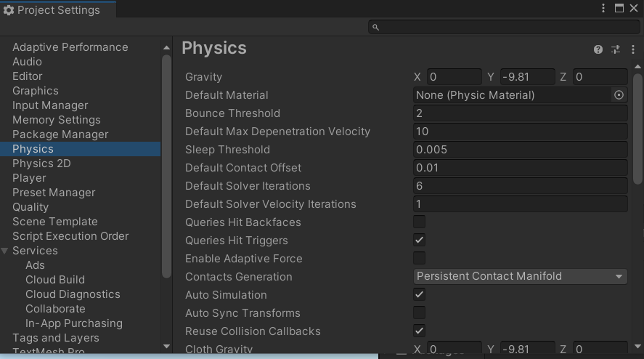
Task: Open Audio settings category
Action: pyautogui.click(x=27, y=62)
